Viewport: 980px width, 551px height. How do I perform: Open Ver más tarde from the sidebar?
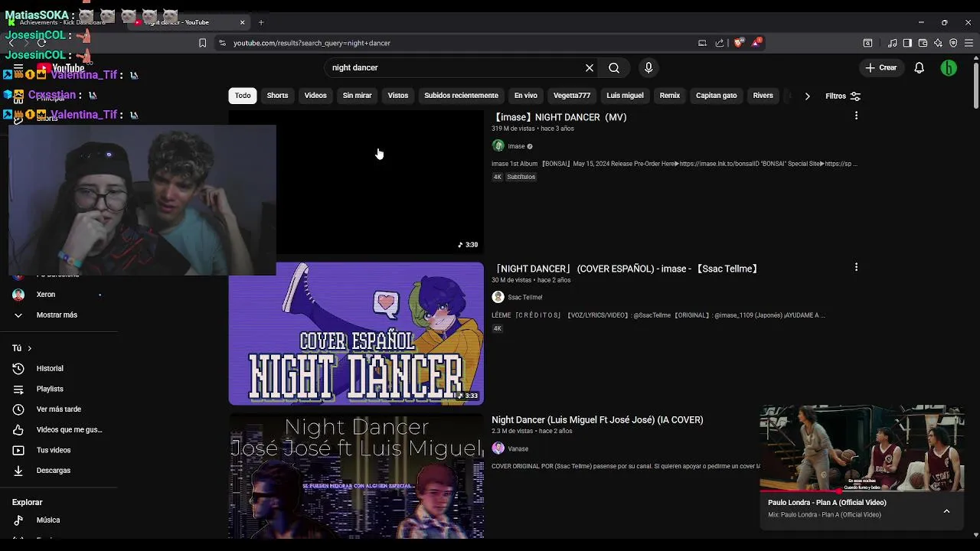tap(58, 409)
